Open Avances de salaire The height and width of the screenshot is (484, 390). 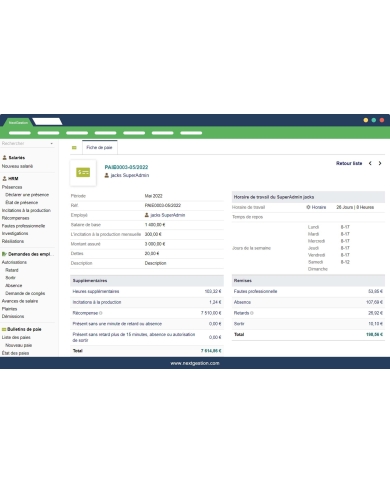20,301
